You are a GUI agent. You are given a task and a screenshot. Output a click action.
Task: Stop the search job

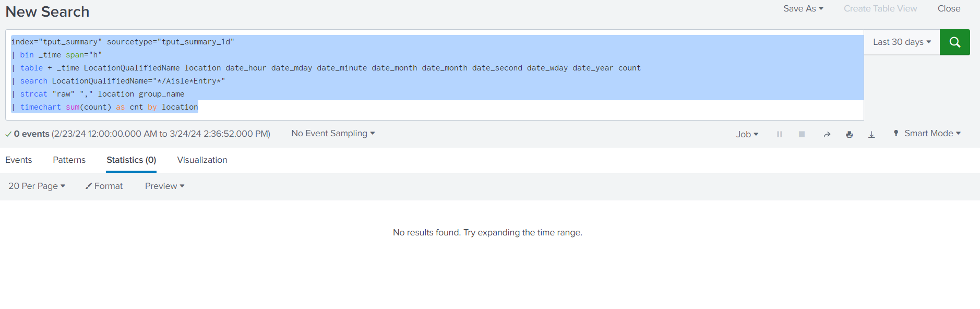click(x=802, y=134)
